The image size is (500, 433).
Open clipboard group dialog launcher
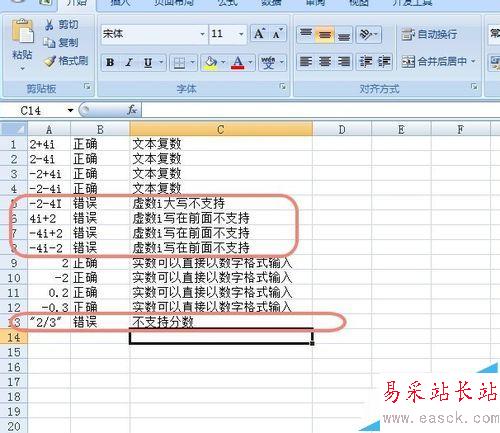pos(87,87)
